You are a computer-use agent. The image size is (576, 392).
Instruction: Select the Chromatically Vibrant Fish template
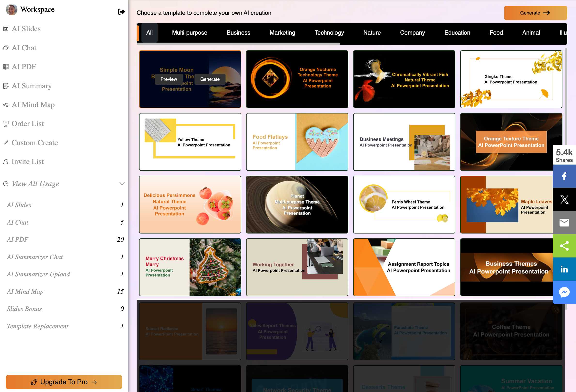pos(404,79)
